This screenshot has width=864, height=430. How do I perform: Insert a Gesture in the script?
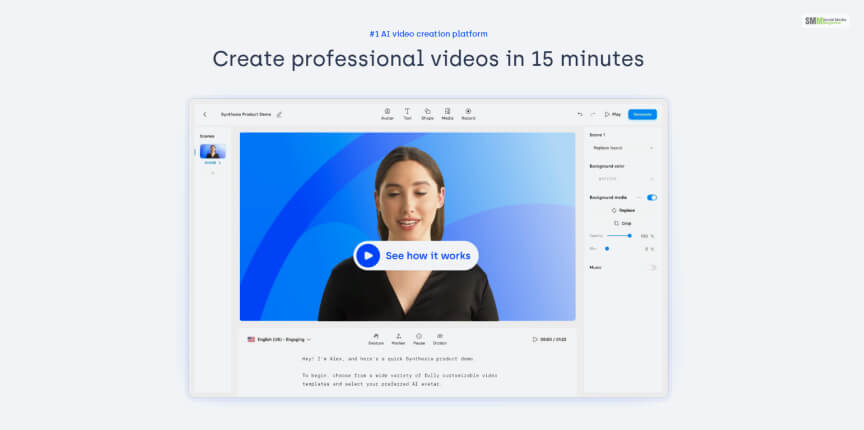[x=376, y=338]
